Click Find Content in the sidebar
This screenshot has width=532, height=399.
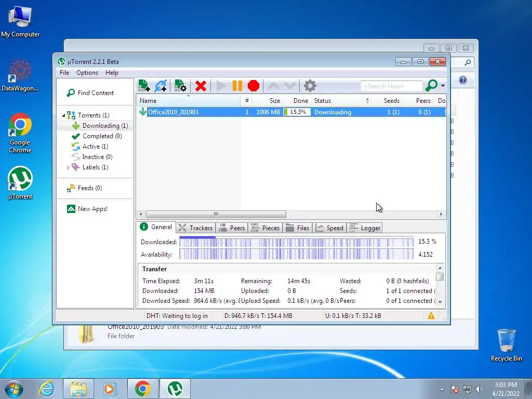[90, 93]
